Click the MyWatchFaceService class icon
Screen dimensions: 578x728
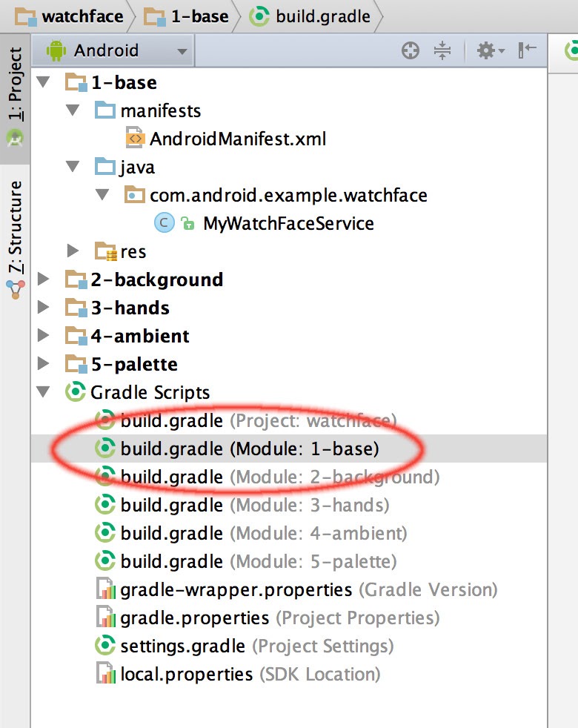(163, 223)
